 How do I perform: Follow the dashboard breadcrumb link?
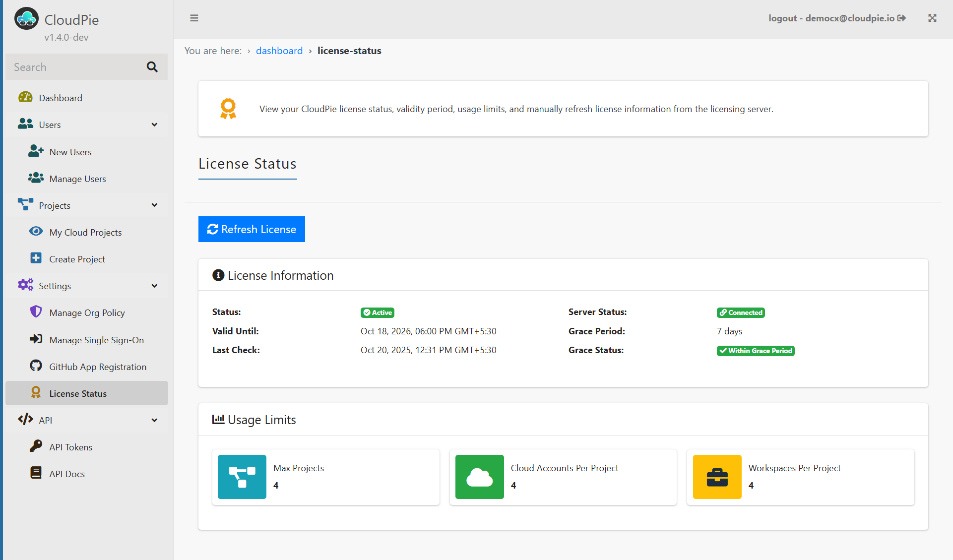click(x=279, y=51)
